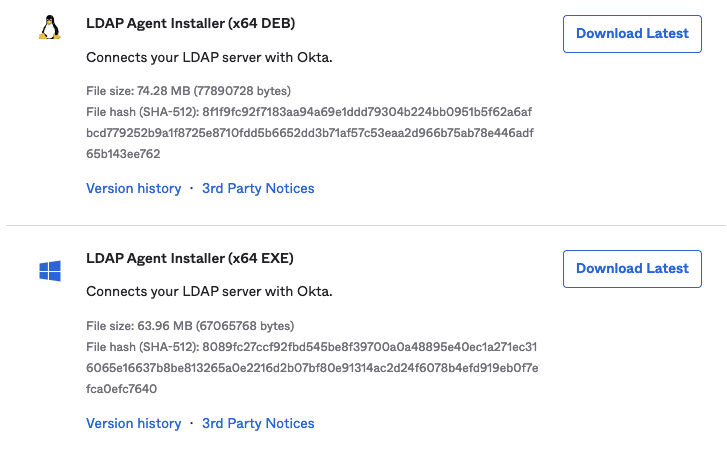727x449 pixels.
Task: Open Version history for EXE installer
Action: [x=133, y=423]
